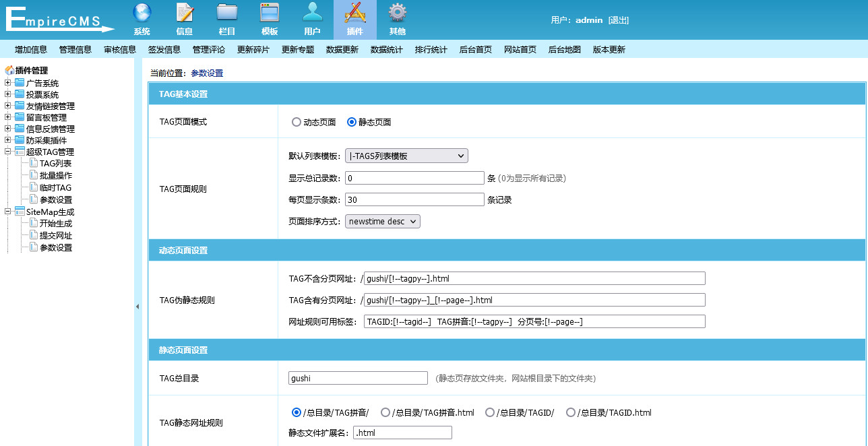Click the 显示总记录数 input field

414,179
